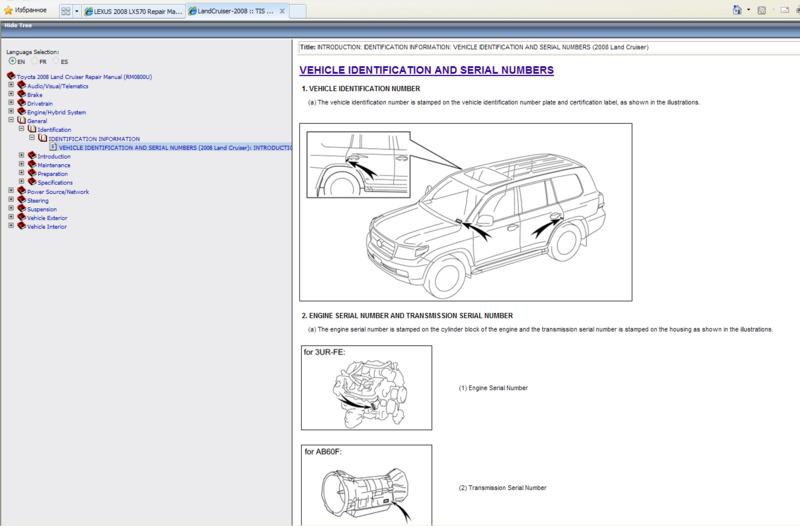Expand the Power Source/Network node

click(11, 190)
